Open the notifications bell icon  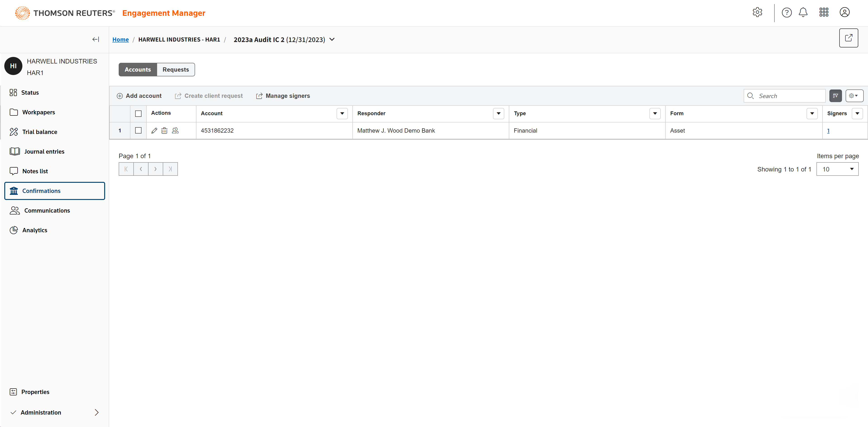[x=803, y=13]
